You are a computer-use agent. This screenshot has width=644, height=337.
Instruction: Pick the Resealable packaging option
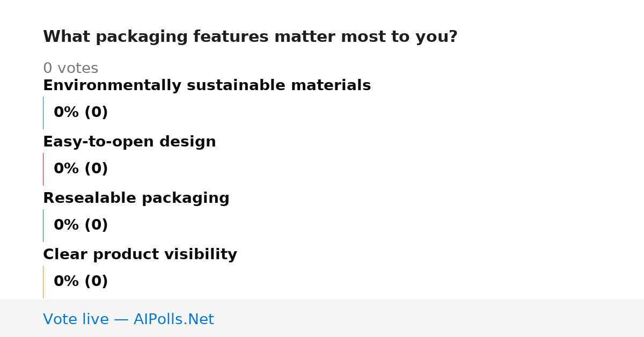pos(136,199)
